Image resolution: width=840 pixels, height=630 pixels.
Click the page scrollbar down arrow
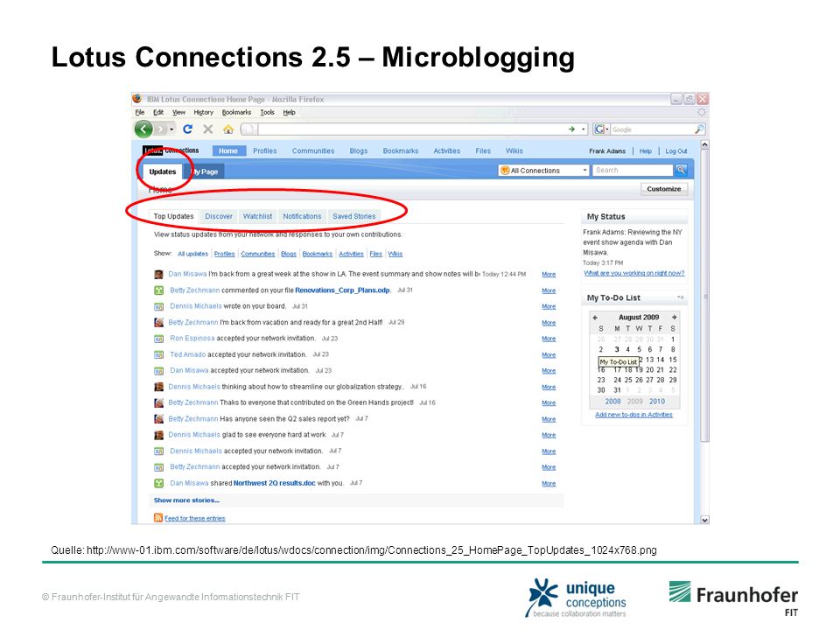[704, 519]
